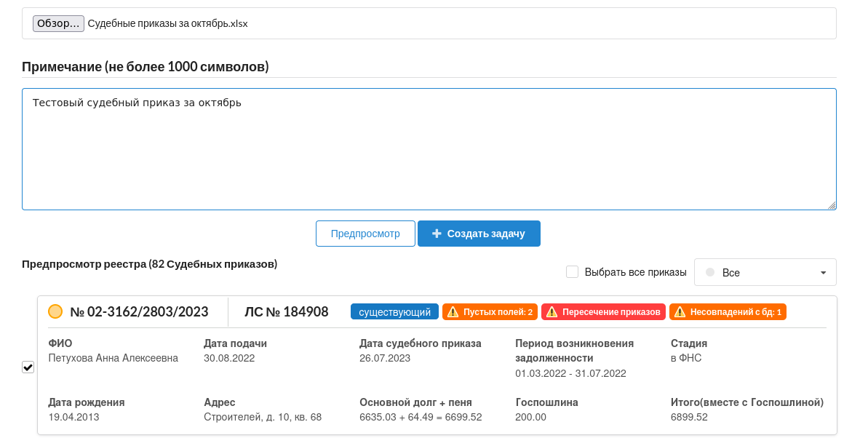Click warning icon in Несовпадений с бд badge

680,312
